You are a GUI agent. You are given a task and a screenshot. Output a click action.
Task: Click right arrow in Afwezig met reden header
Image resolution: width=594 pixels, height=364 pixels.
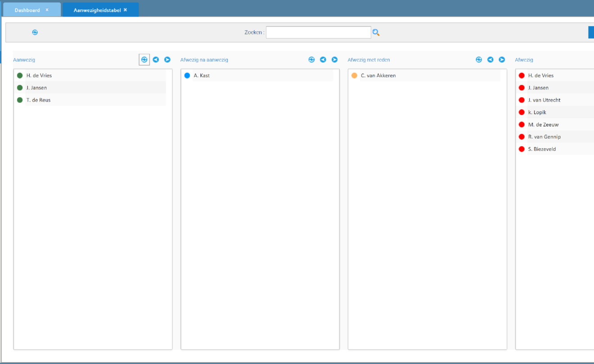click(502, 60)
